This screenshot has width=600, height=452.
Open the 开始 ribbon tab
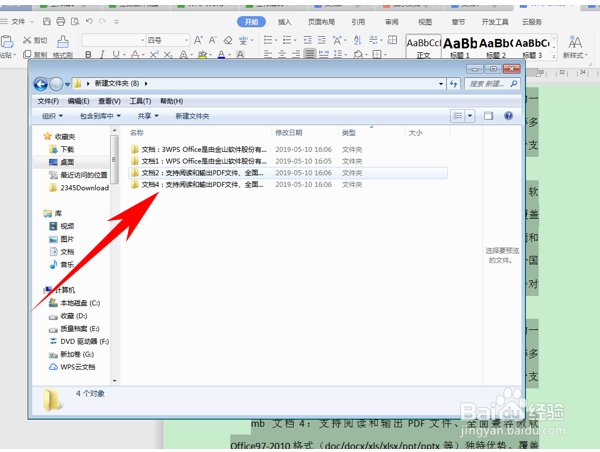[x=251, y=22]
